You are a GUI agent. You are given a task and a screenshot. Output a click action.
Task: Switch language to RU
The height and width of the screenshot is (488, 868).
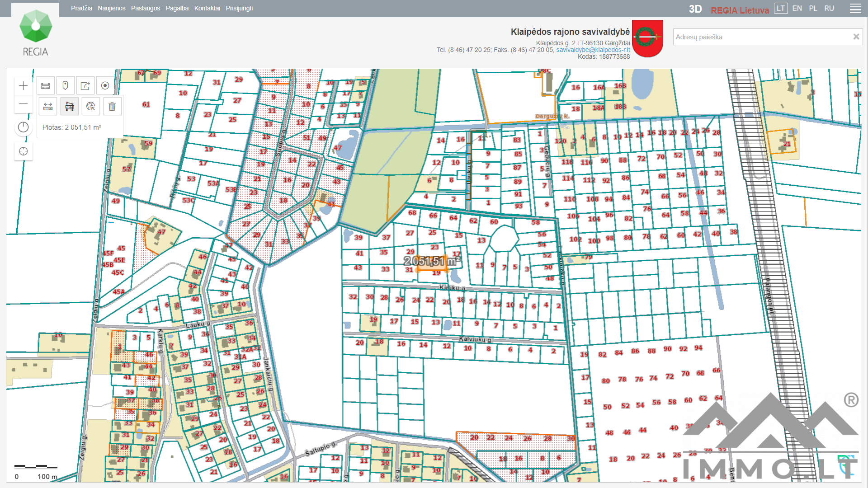829,9
